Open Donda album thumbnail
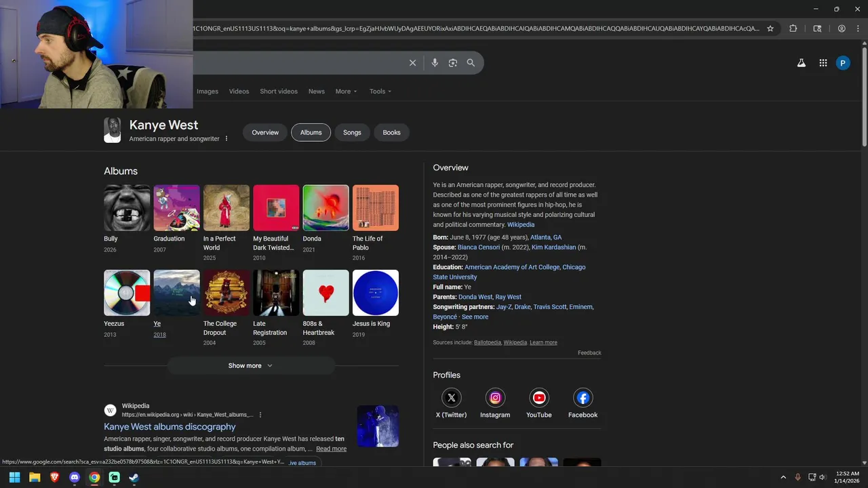 pos(325,208)
